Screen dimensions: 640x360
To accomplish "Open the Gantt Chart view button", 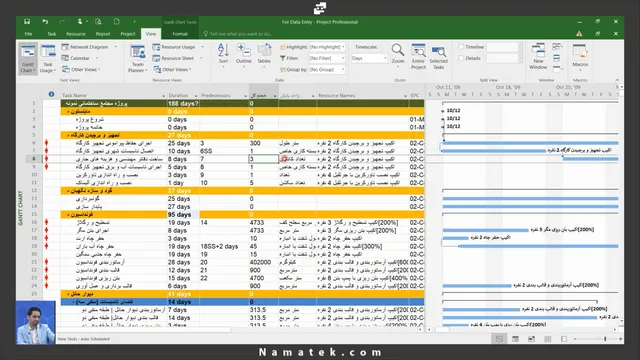I will tap(28, 59).
